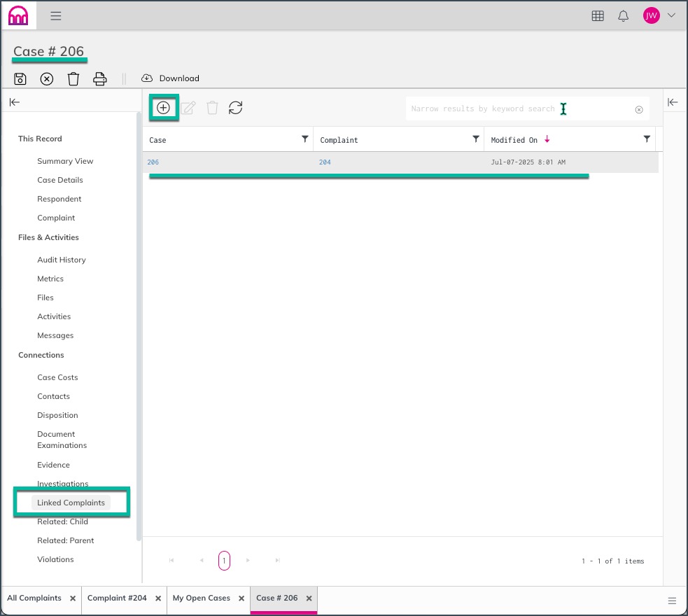Go to Respondent section
This screenshot has width=688, height=616.
pos(59,199)
